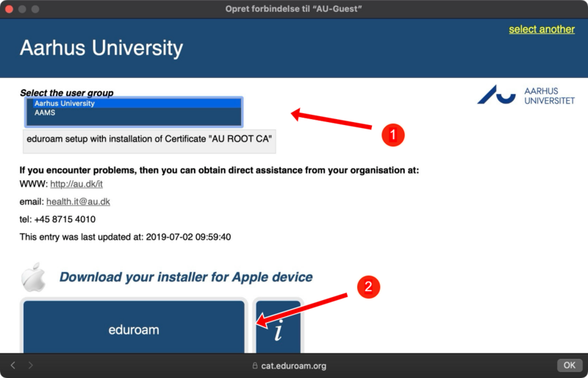Choose AAMS in the user group list
The width and height of the screenshot is (588, 378).
click(x=46, y=113)
